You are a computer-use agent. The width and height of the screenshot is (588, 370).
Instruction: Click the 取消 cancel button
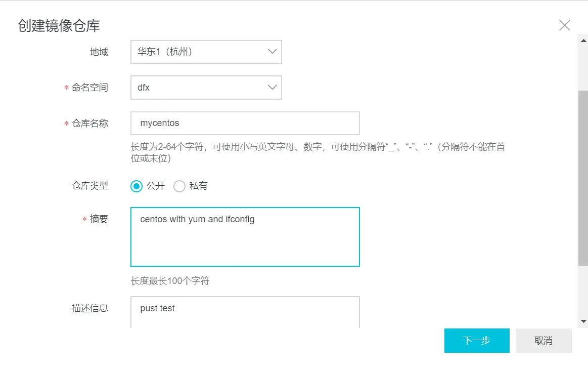click(544, 340)
